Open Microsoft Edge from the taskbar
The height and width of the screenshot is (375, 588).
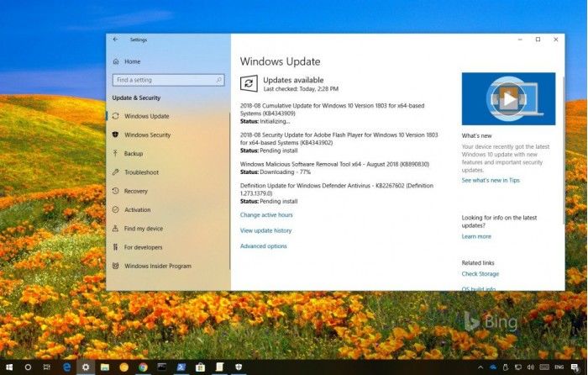66,367
